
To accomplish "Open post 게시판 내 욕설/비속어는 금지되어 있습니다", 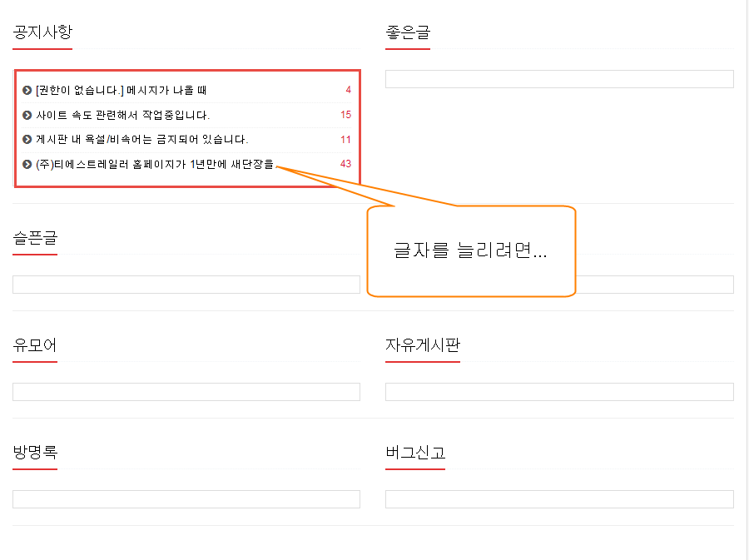I will [141, 140].
